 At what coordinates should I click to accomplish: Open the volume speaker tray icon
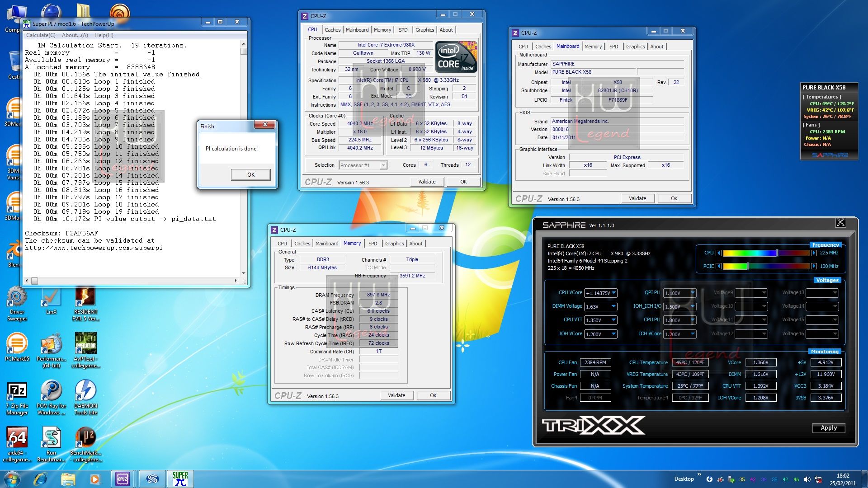pos(807,479)
